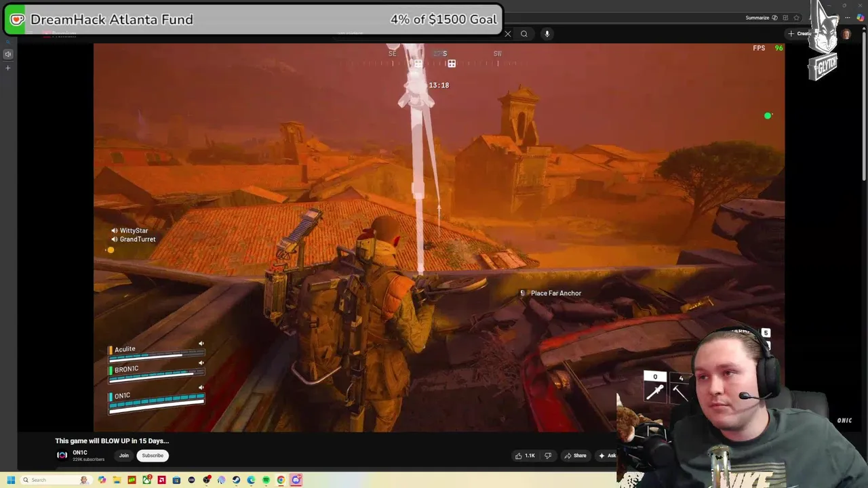Open File Explorer from the taskbar

[x=117, y=480]
